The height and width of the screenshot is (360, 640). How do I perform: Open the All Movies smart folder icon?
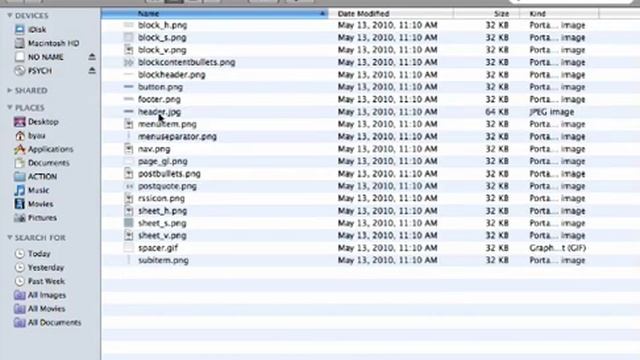point(19,309)
